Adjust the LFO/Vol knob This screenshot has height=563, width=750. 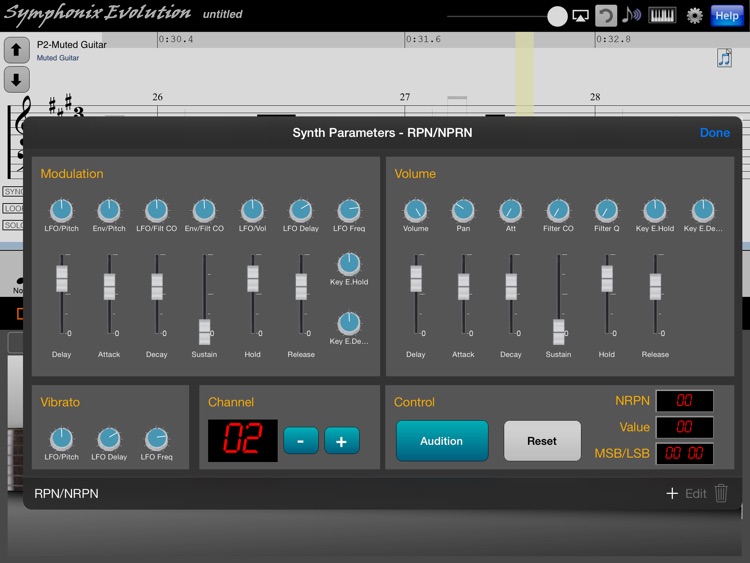[253, 210]
